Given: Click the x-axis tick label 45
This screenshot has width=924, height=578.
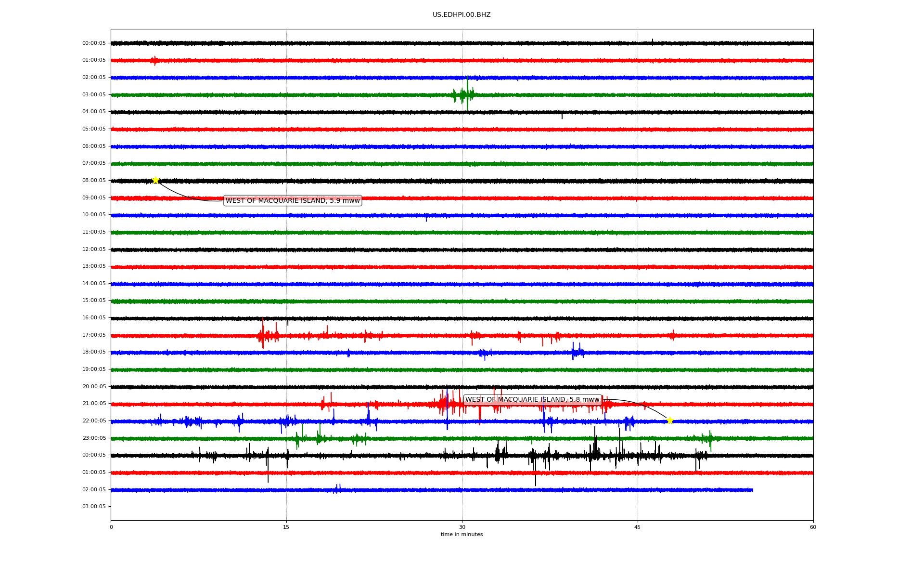Looking at the screenshot, I should coord(638,527).
